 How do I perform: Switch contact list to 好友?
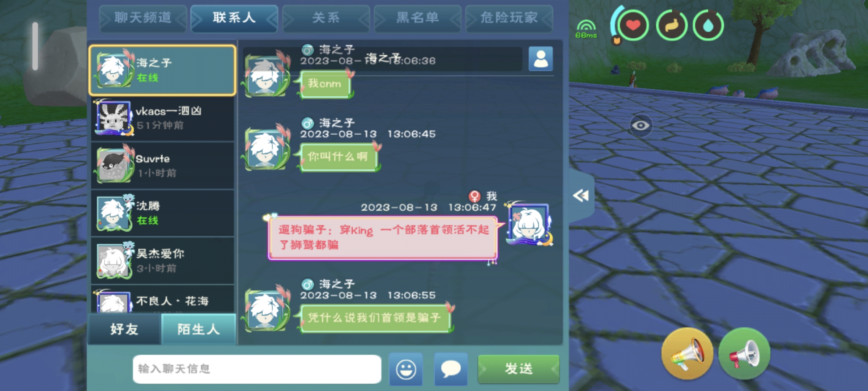point(124,329)
